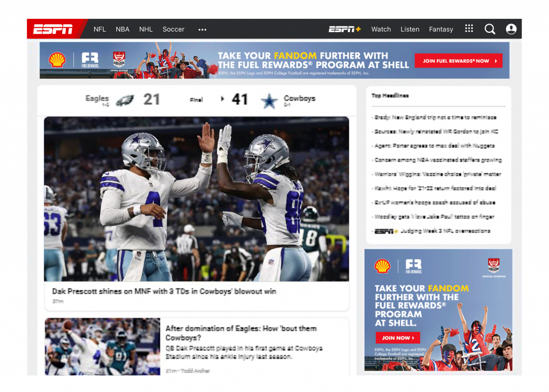The image size is (549, 392).
Task: Click the Philadelphia Eagles team logo
Action: [x=125, y=100]
